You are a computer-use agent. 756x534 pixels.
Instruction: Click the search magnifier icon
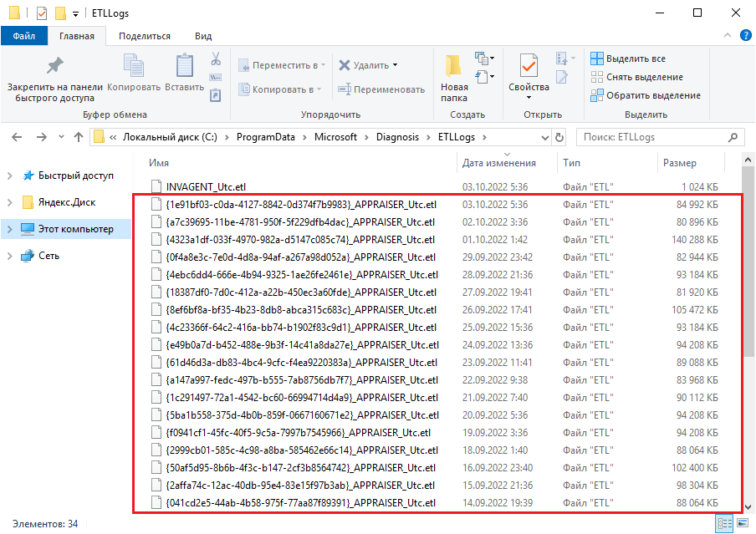pos(733,137)
